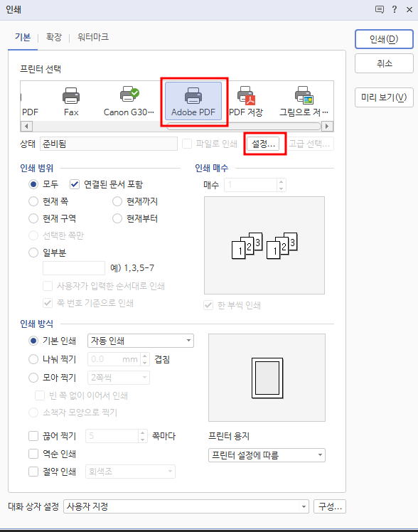Choose the Canon G30 printer

(129, 101)
